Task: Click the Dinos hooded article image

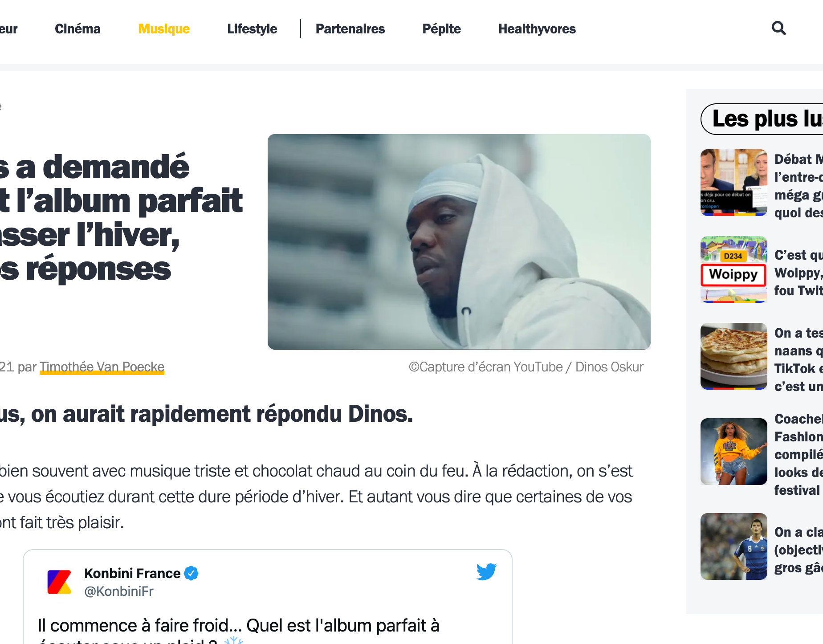Action: (x=459, y=242)
